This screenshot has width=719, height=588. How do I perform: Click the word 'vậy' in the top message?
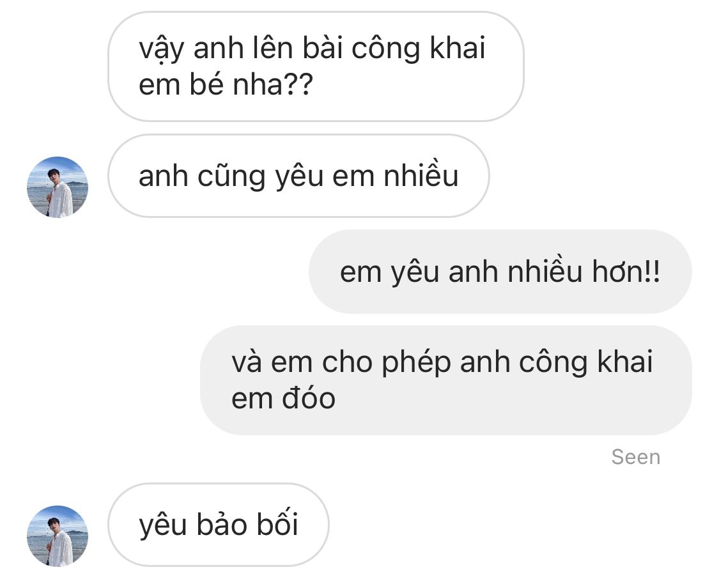point(162,50)
